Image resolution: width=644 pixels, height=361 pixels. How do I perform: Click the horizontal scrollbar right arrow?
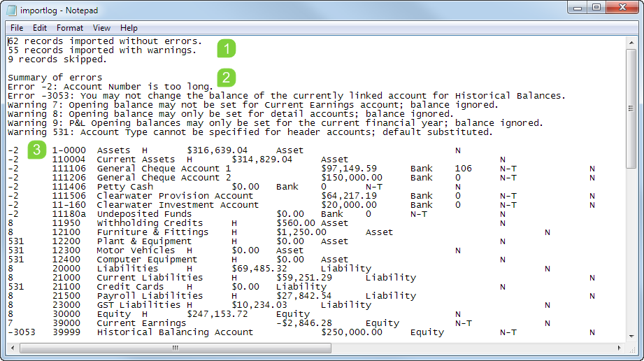(x=620, y=348)
